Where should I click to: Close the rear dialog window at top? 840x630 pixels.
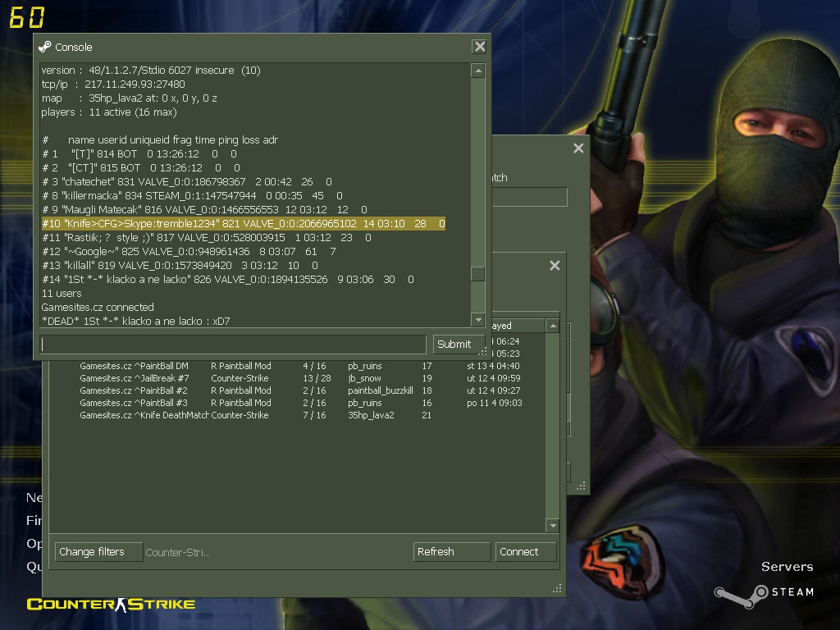pos(578,148)
